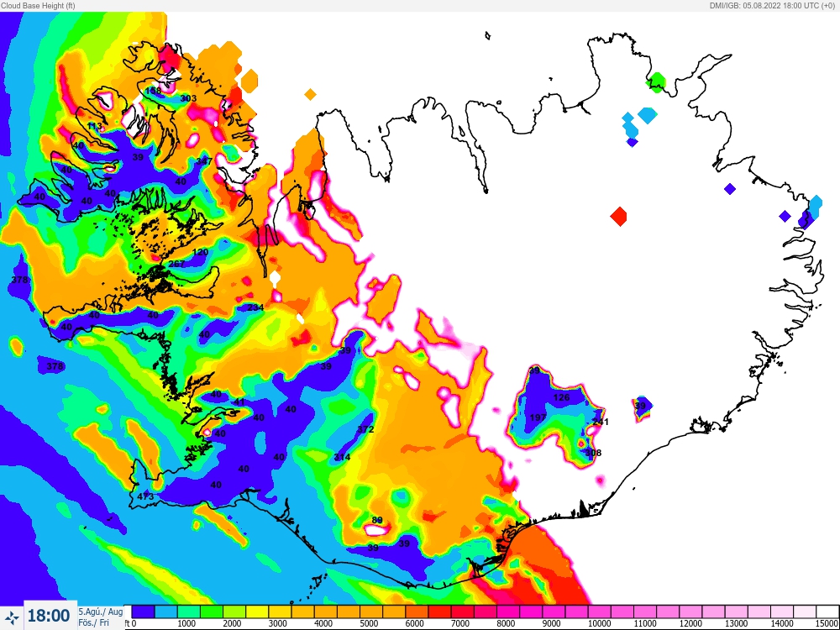Click the '8000' legend label
The width and height of the screenshot is (840, 630).
click(505, 623)
